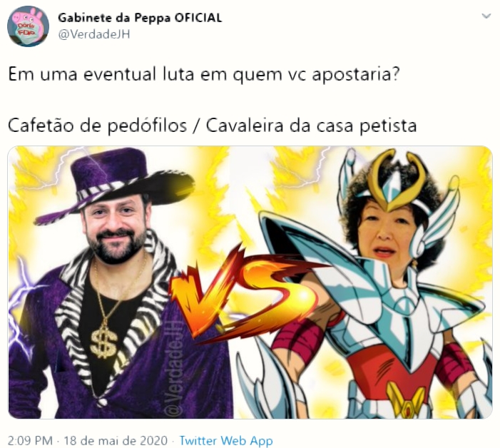
Task: Open the @VerdadeJH handle under the name
Action: (94, 34)
